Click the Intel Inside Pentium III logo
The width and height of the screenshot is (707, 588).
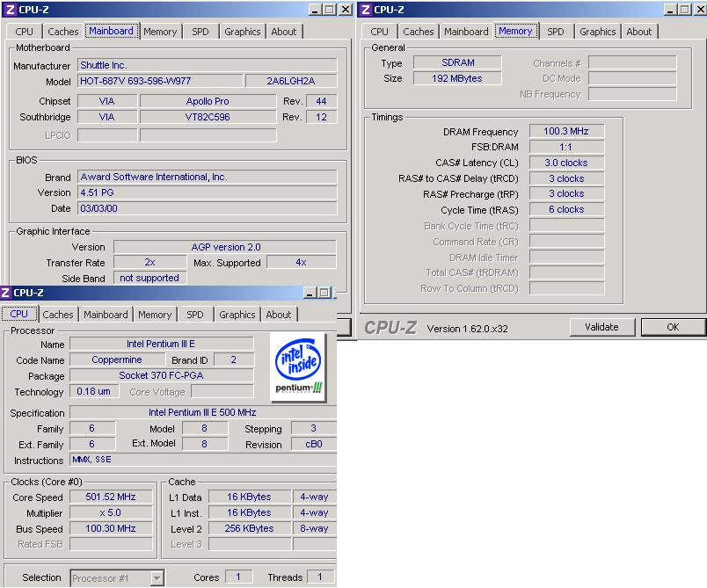tap(298, 367)
